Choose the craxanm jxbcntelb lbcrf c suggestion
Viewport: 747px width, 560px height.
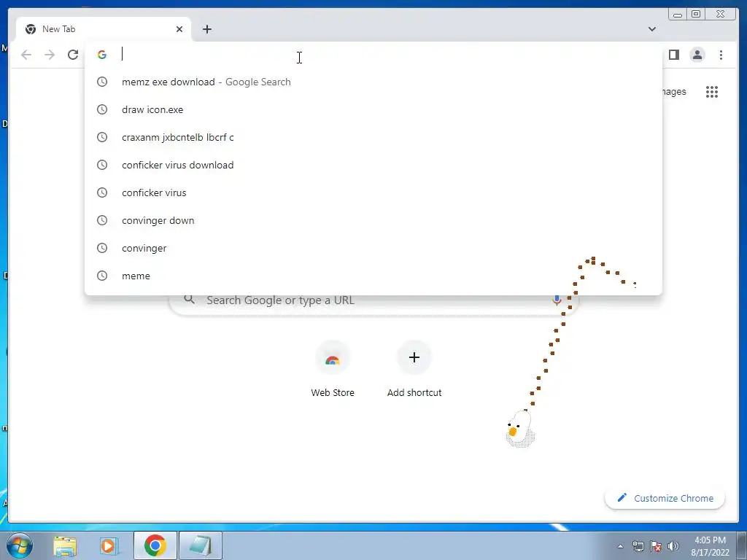coord(373,137)
